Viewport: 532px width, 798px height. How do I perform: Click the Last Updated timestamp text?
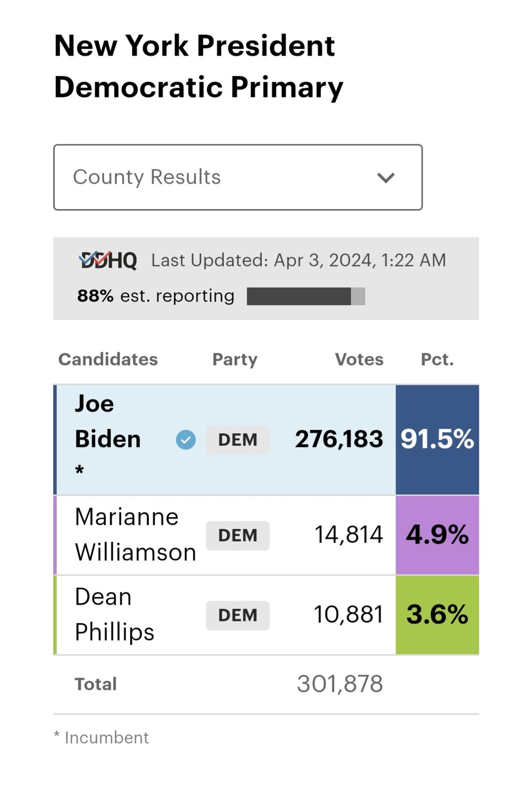[298, 260]
